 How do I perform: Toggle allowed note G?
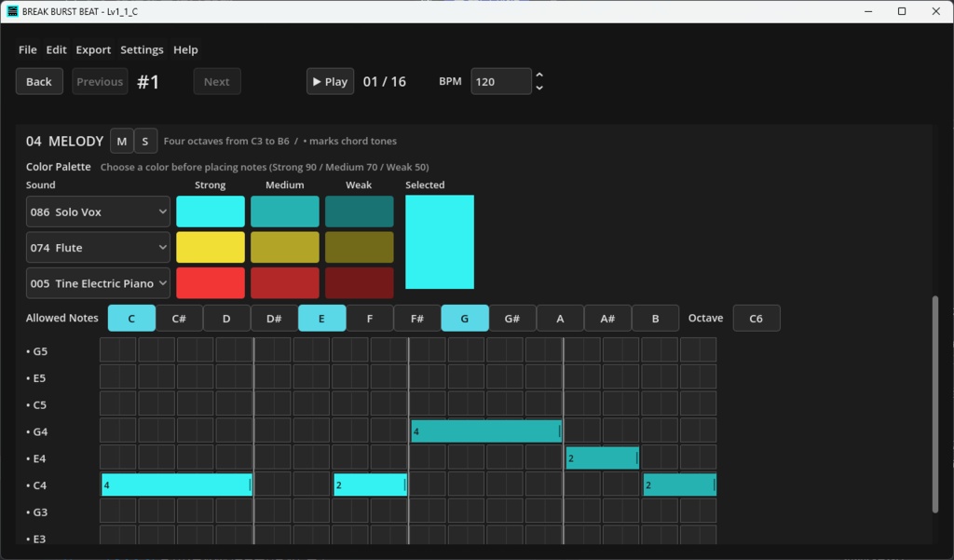point(465,319)
